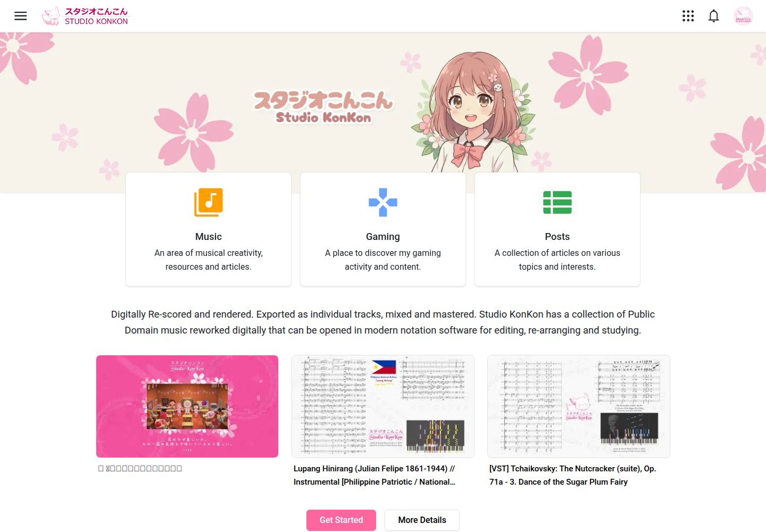Click the blue Gaming controller icon
This screenshot has width=766, height=532.
(383, 202)
